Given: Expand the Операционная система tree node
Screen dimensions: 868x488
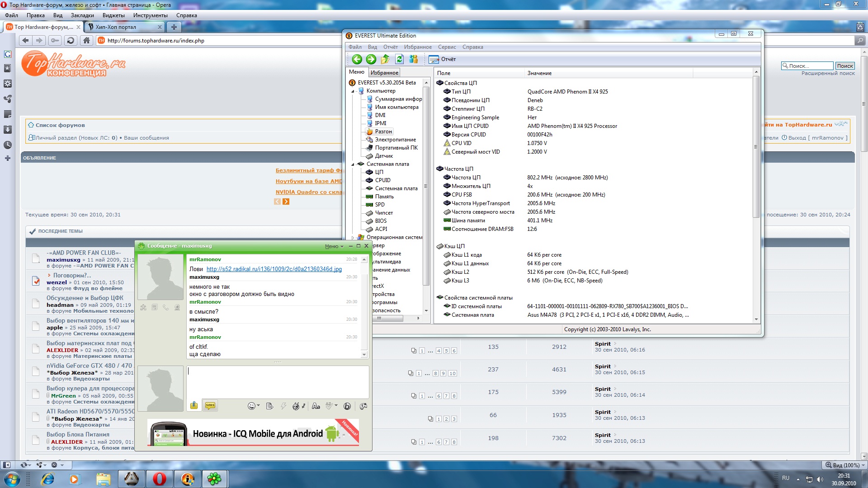Looking at the screenshot, I should [x=353, y=238].
